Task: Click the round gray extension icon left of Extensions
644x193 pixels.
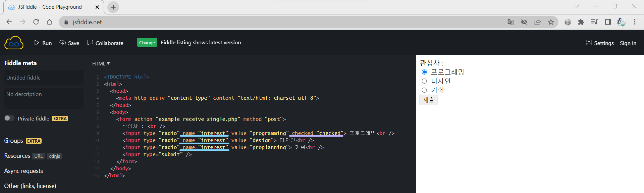Action: [x=568, y=22]
